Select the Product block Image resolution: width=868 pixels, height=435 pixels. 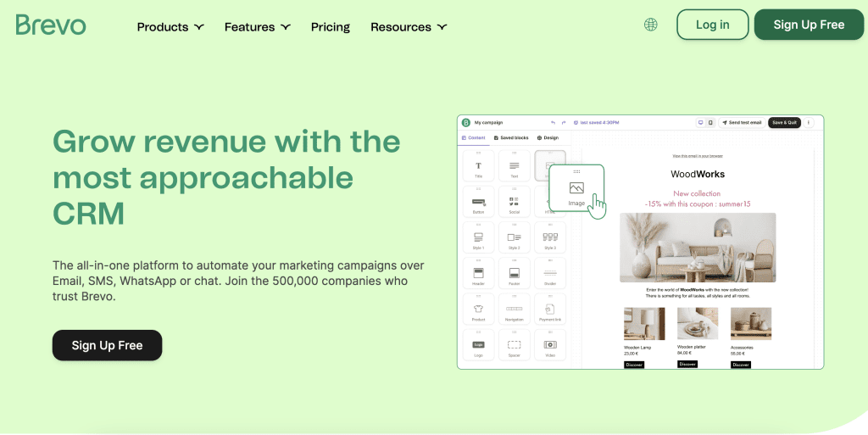478,310
